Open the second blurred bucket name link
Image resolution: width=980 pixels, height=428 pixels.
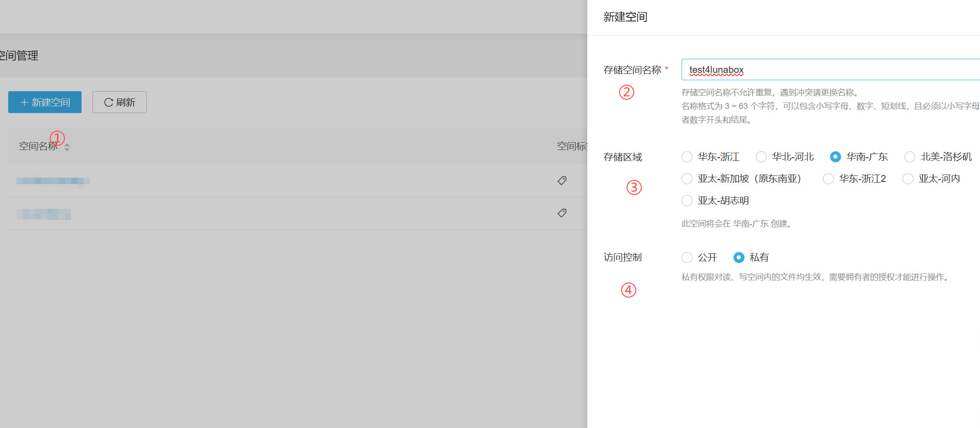tap(44, 214)
